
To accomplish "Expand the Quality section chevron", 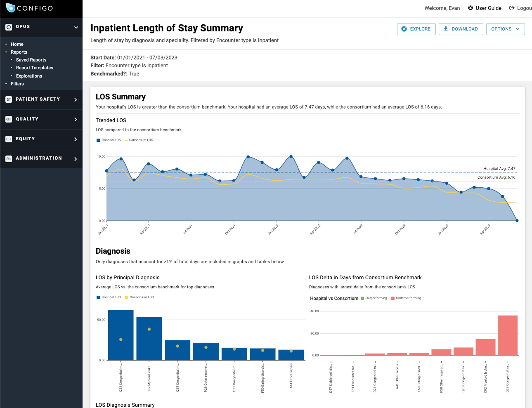I will [x=76, y=120].
